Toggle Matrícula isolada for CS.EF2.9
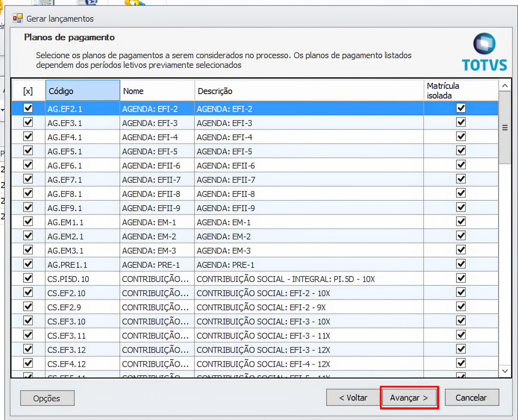Viewport: 518px width, 420px height. pos(461,307)
